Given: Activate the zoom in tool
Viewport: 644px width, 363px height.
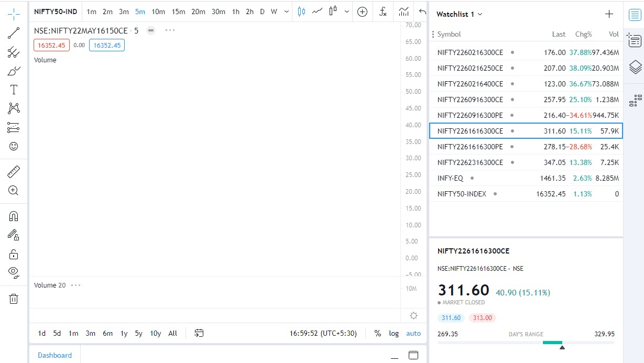Looking at the screenshot, I should (x=14, y=191).
